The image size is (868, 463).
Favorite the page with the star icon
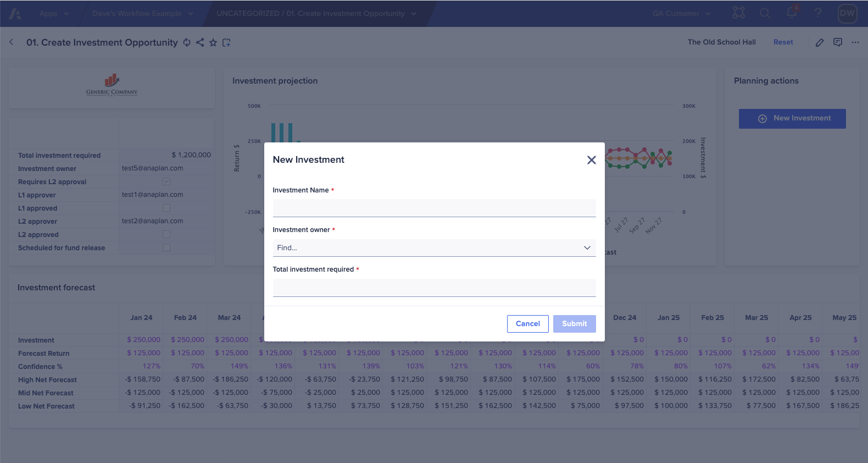point(213,42)
